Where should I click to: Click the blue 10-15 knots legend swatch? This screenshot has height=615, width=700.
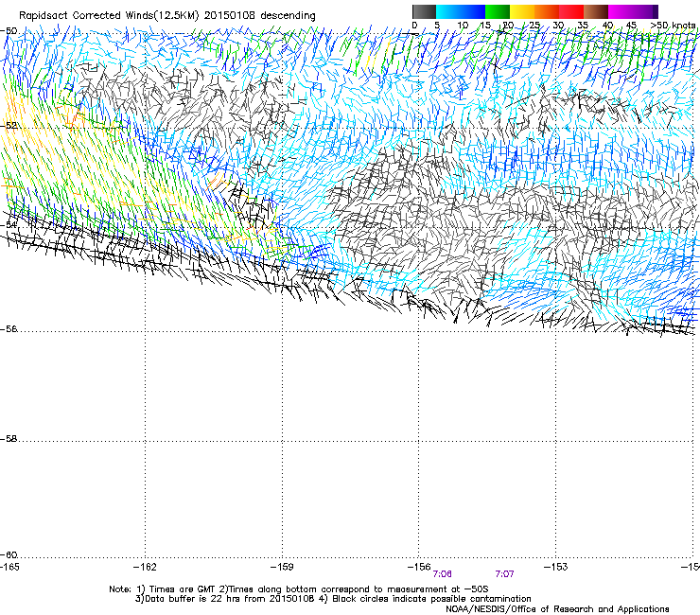point(473,11)
